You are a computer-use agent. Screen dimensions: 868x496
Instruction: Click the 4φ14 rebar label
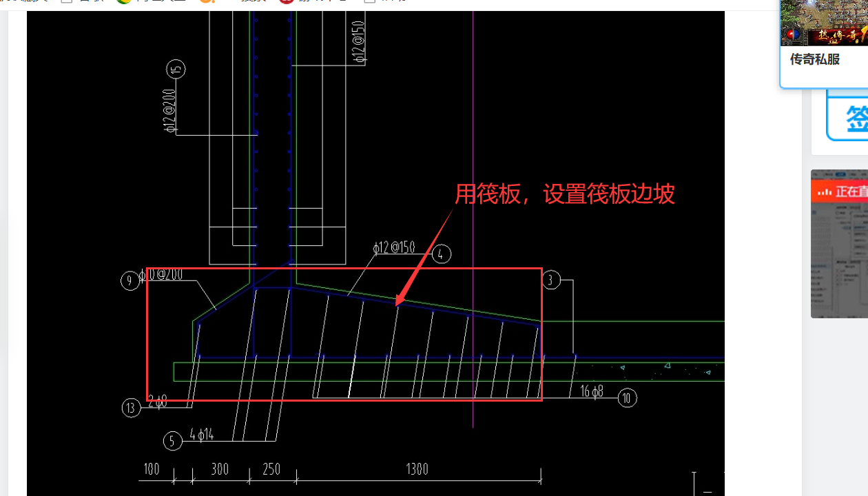[201, 435]
